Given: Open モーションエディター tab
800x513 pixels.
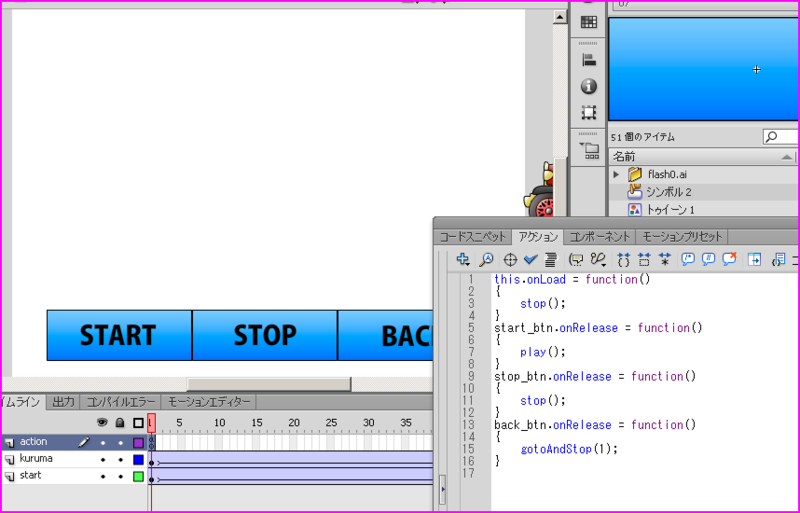Looking at the screenshot, I should (x=209, y=402).
